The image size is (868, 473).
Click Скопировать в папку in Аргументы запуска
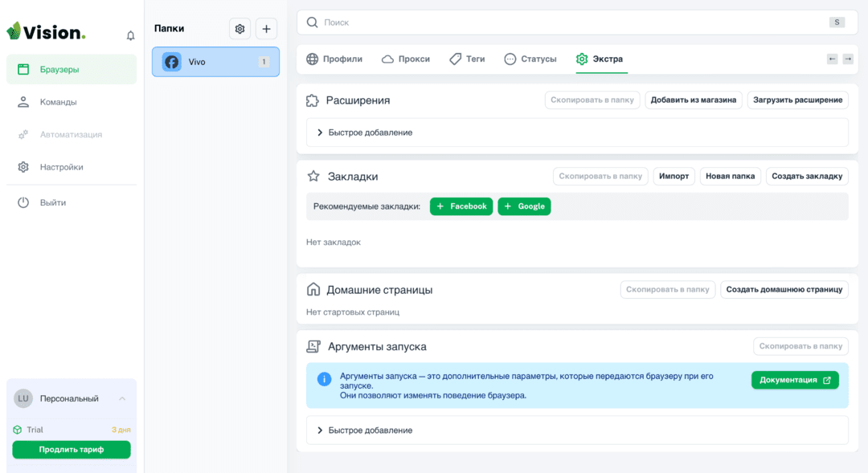tap(800, 346)
